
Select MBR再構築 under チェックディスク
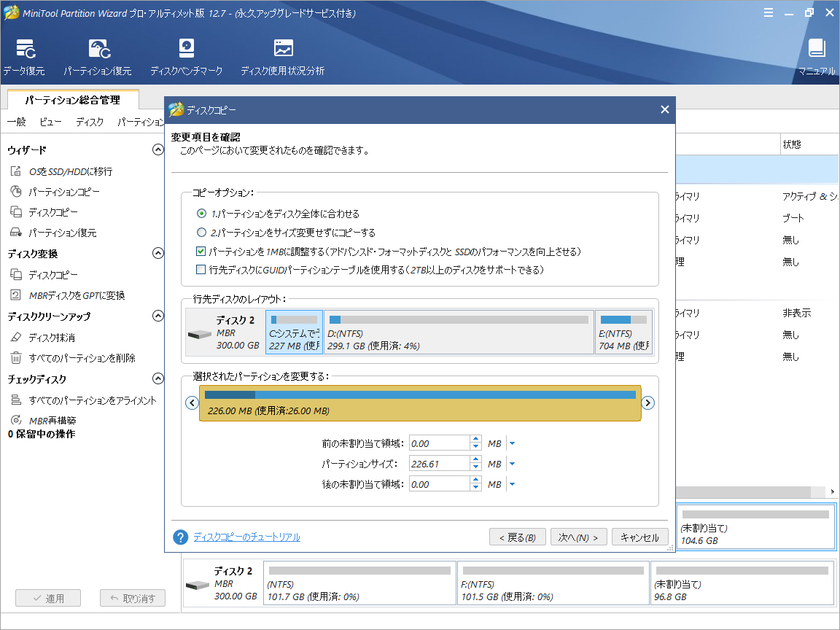click(53, 419)
